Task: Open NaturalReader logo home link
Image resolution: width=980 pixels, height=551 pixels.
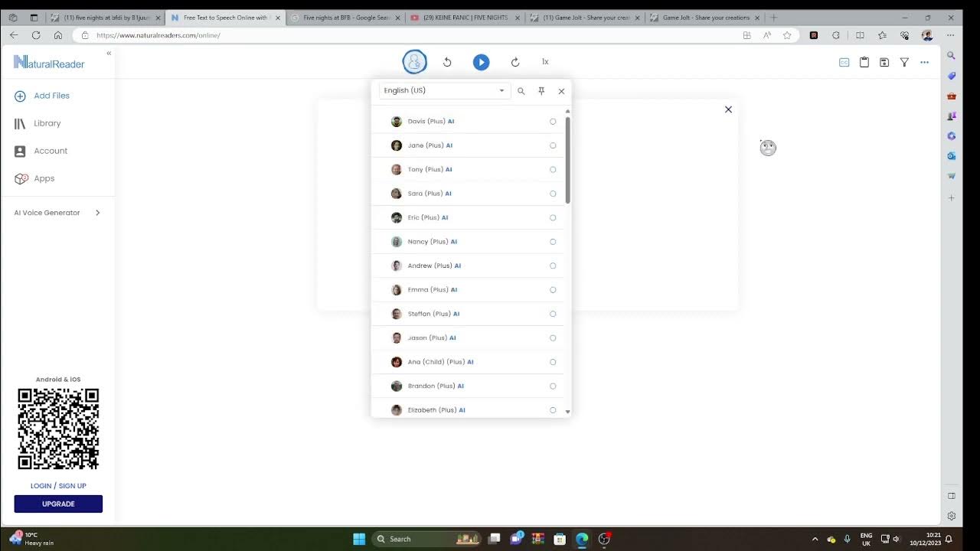Action: coord(49,63)
